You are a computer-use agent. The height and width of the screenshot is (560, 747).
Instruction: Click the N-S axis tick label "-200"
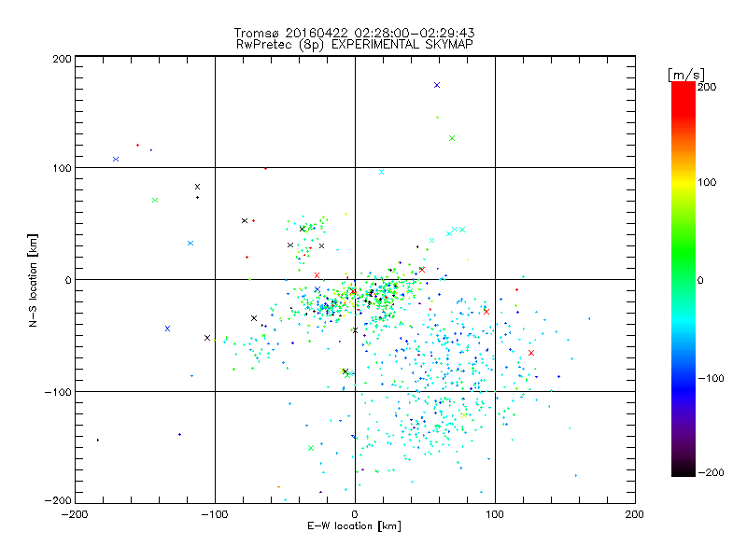[58, 500]
